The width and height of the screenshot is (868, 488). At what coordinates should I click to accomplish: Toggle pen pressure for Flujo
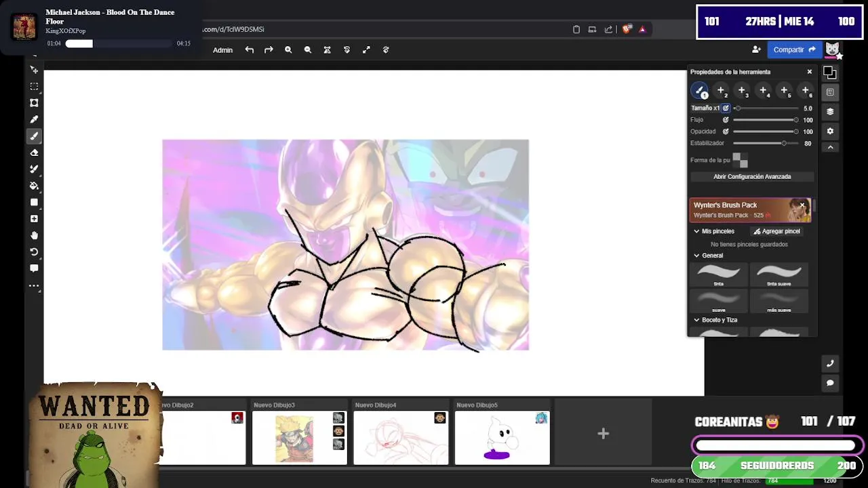point(726,120)
